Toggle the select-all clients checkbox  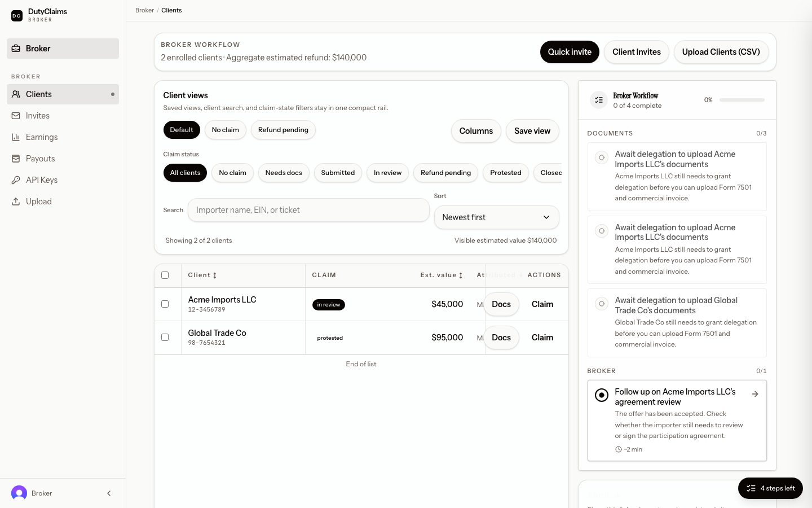[165, 275]
